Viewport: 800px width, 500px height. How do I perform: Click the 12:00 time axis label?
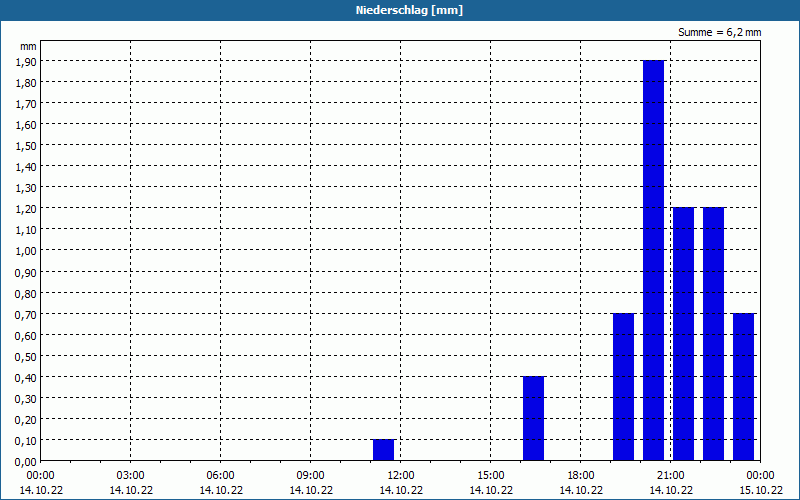click(x=401, y=476)
